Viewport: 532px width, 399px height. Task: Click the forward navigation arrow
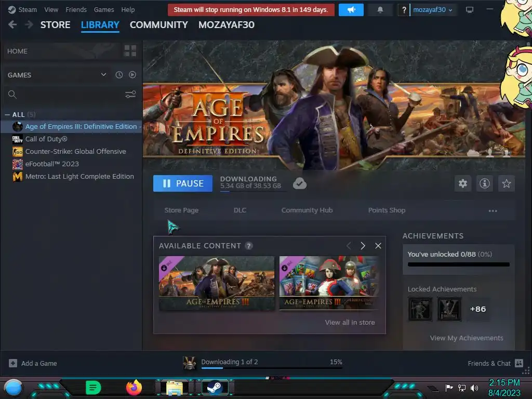29,24
